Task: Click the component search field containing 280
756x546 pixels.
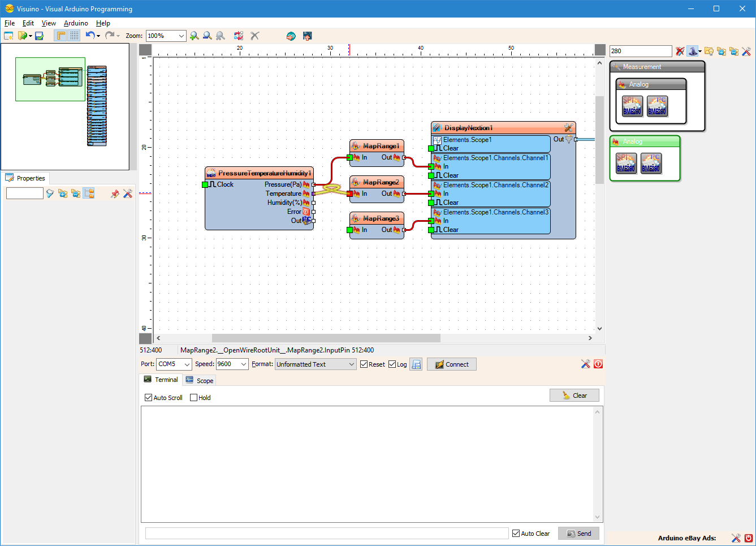Action: click(641, 51)
